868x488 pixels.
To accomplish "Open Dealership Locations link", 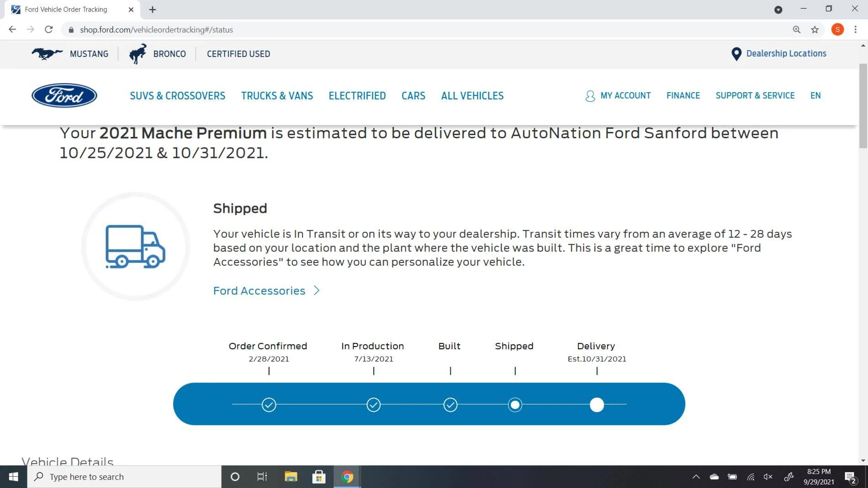I will coord(786,53).
